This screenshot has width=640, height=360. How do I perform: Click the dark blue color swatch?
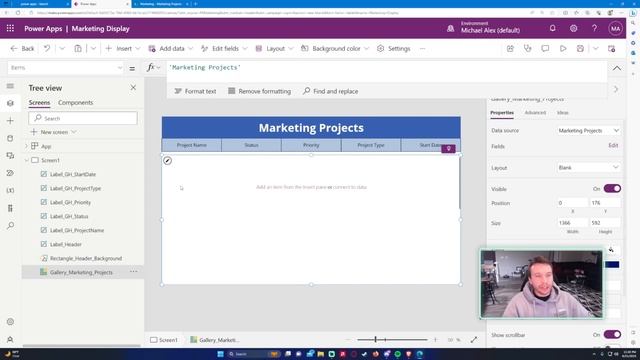click(612, 265)
